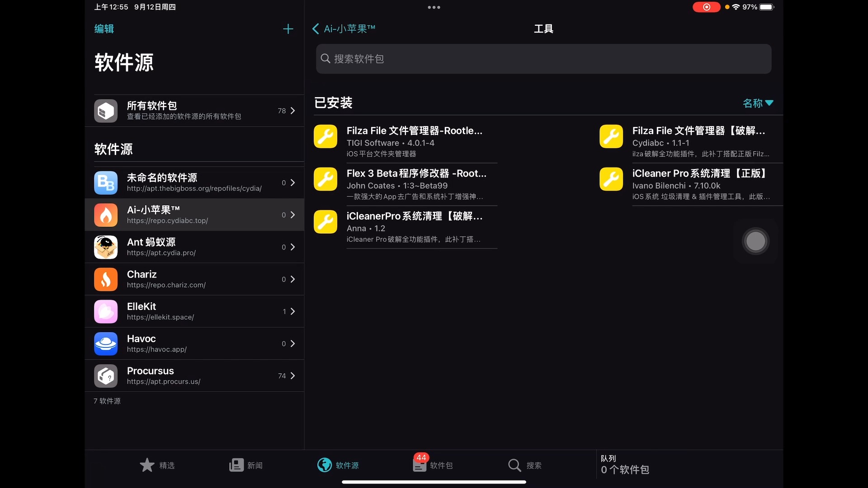Select https://repo.chariz.com/ URL text
This screenshot has height=488, width=868.
(x=166, y=285)
